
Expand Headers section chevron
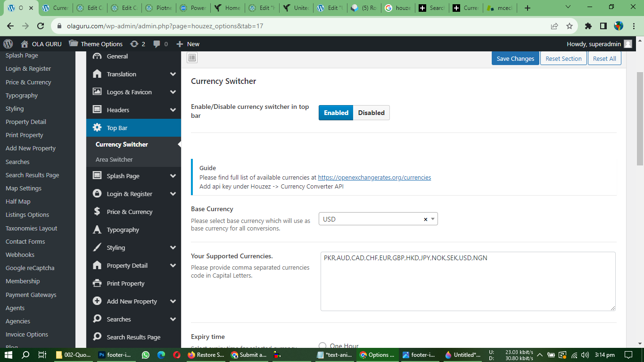coord(173,110)
